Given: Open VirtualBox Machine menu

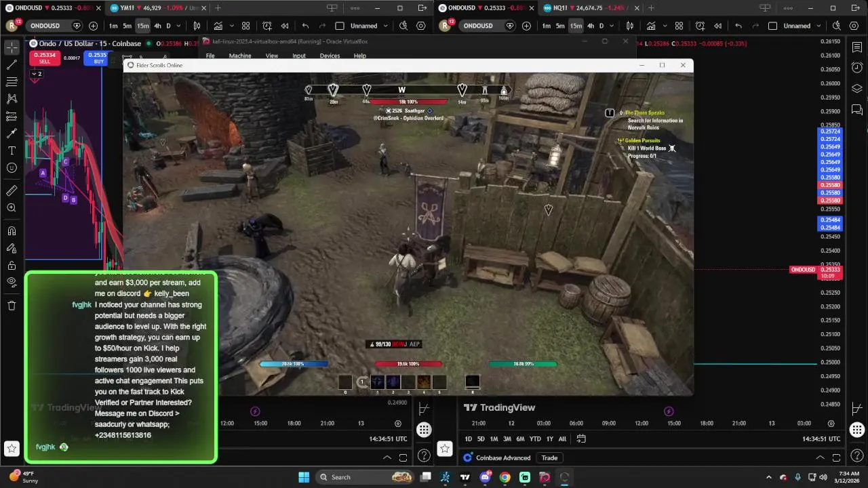Looking at the screenshot, I should click(240, 56).
